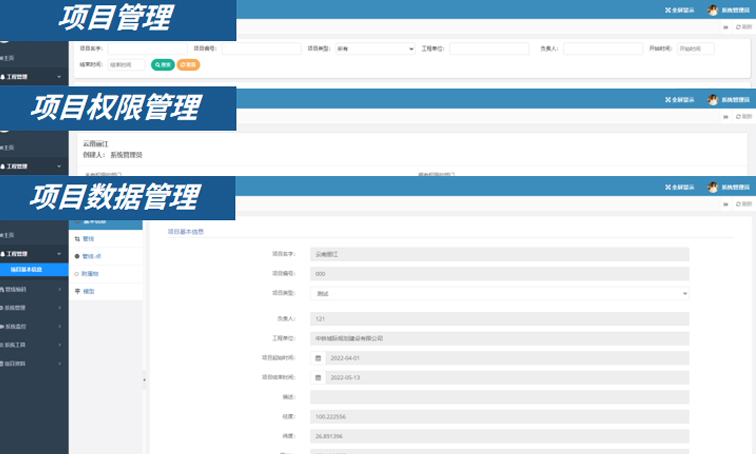Viewport: 756px width, 454px height.
Task: Click the side panel collapse handle arrow
Action: point(144,380)
